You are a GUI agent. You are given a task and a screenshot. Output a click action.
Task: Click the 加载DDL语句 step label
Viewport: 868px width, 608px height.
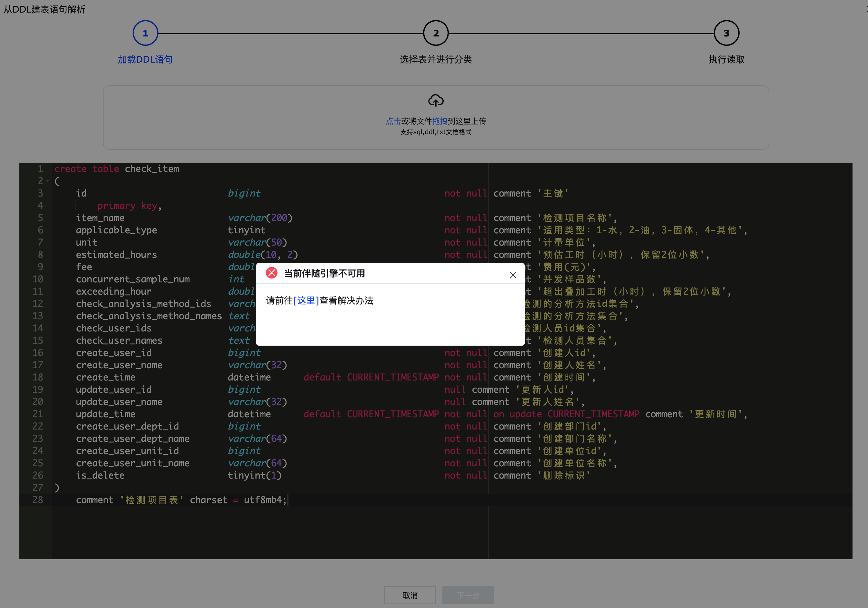tap(145, 59)
